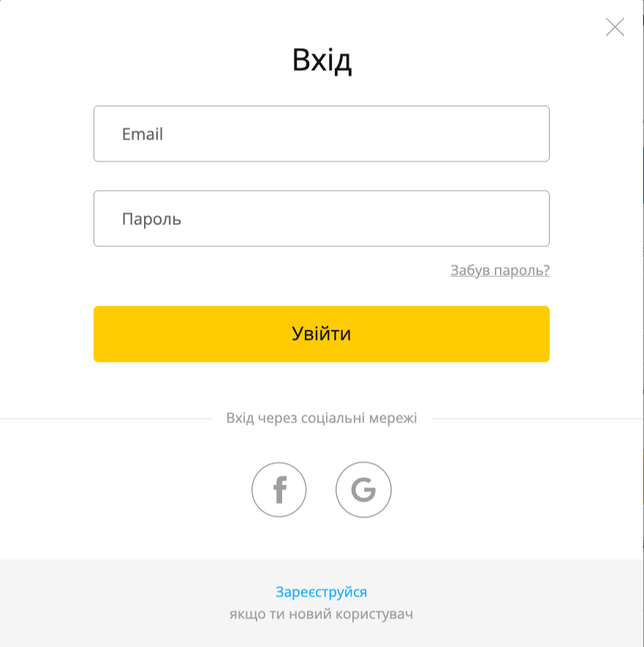Dismiss the Вхід popup via the cross icon
Viewport: 644px width, 647px height.
click(x=615, y=28)
